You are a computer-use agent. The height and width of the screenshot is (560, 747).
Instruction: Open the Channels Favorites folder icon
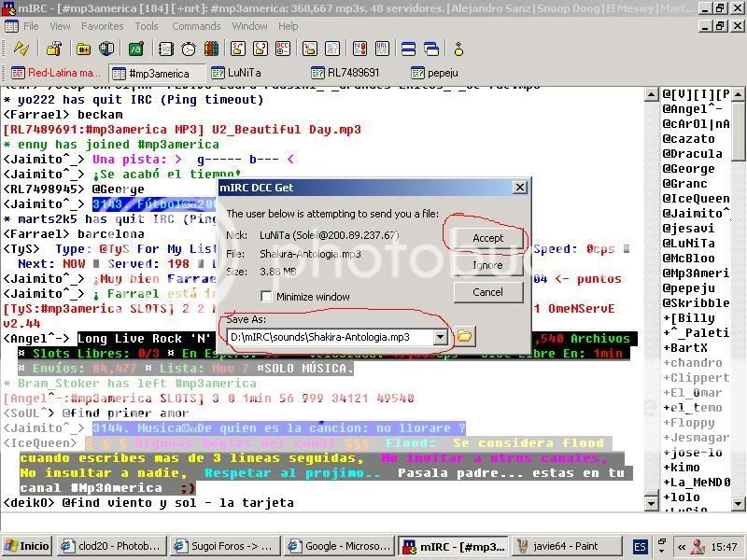pyautogui.click(x=83, y=49)
